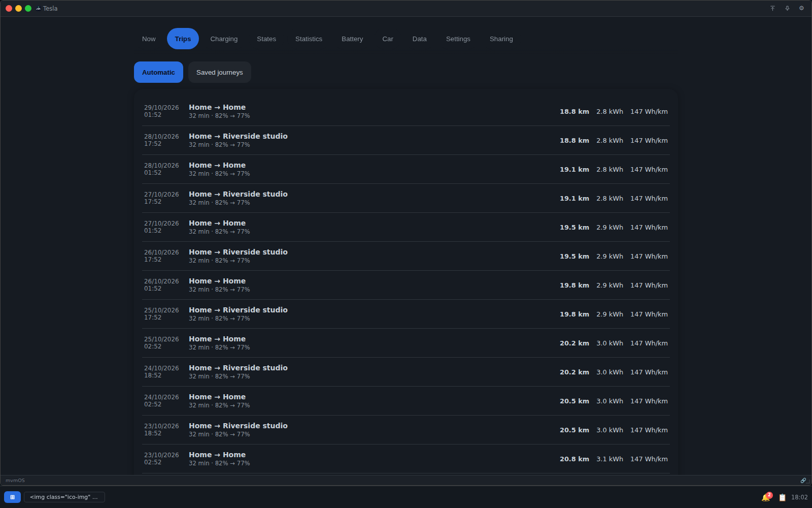The height and width of the screenshot is (508, 812).
Task: Switch to the Now tab
Action: [149, 39]
